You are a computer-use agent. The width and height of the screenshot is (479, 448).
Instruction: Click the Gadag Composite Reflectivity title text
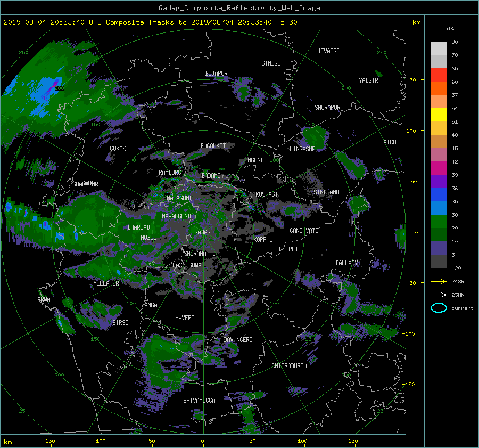[x=239, y=8]
